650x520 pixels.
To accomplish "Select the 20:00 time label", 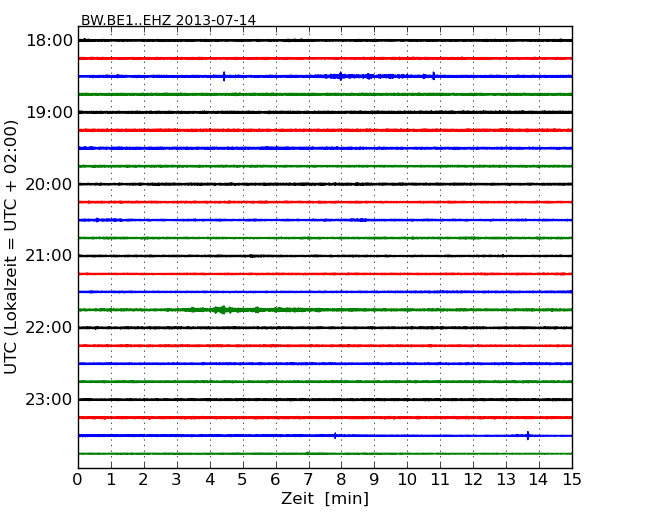I will point(49,184).
